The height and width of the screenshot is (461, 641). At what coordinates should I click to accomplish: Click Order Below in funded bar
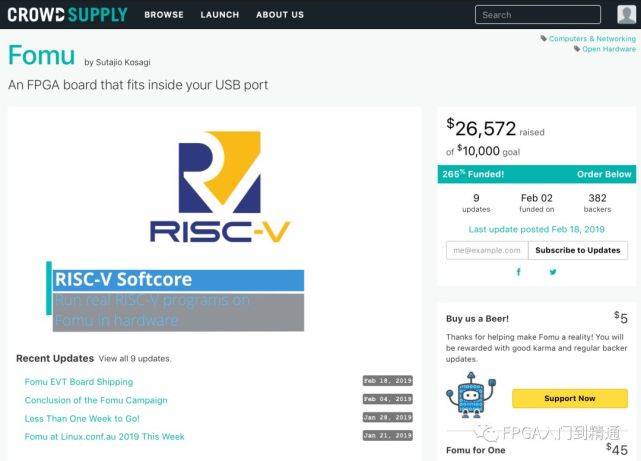click(604, 174)
